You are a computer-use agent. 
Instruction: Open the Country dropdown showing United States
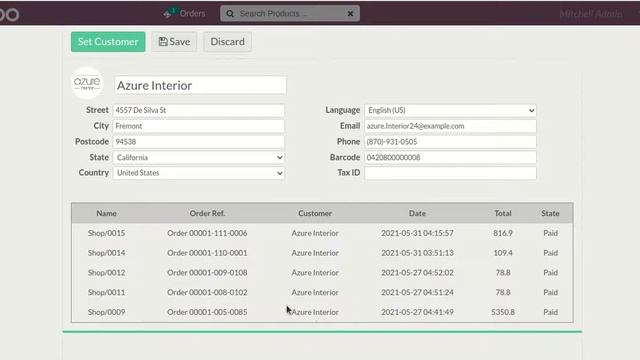[x=199, y=173]
